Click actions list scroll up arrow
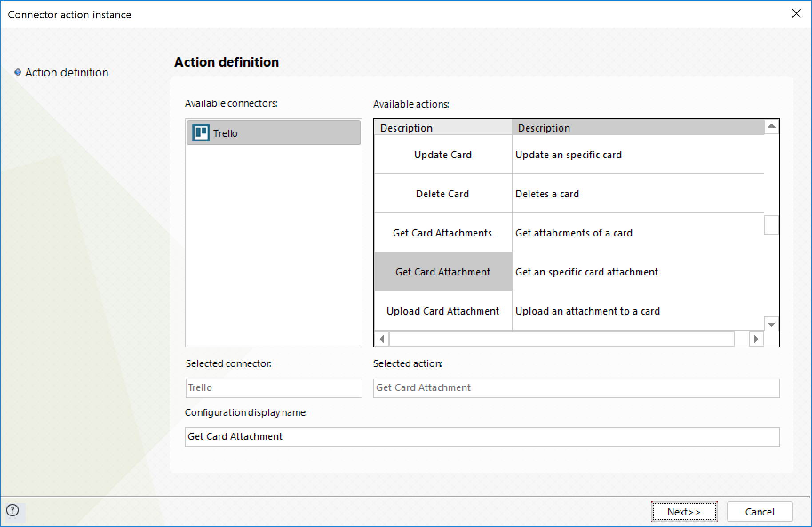Image resolution: width=812 pixels, height=527 pixels. 772,127
